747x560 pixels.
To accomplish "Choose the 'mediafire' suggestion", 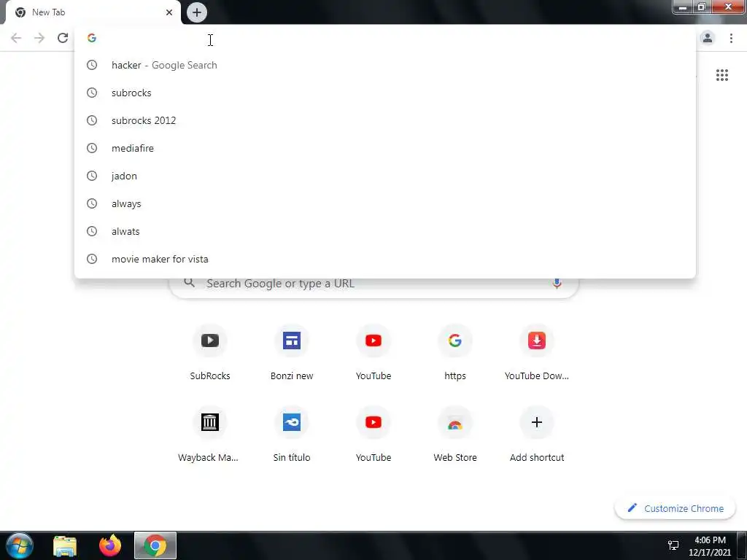I will coord(385,148).
